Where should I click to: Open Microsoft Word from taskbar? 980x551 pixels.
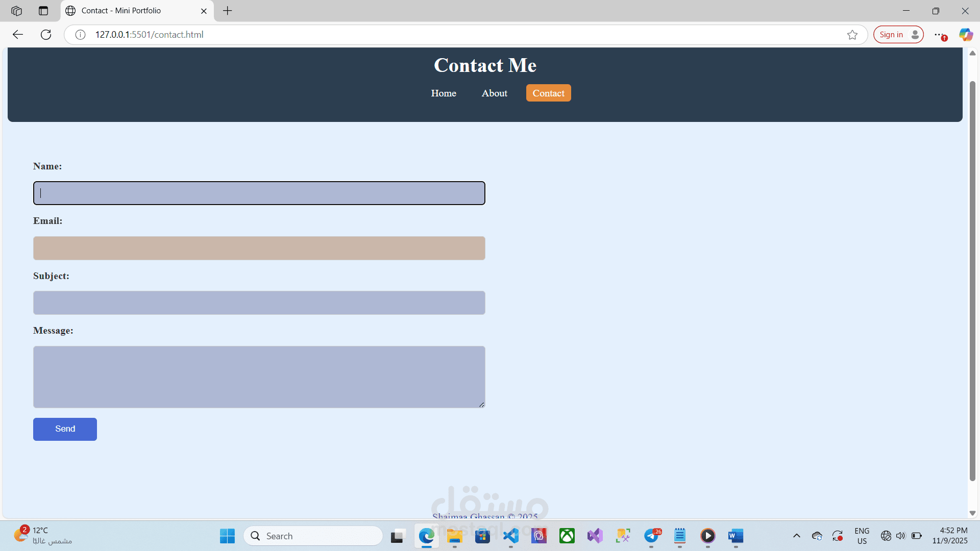736,536
